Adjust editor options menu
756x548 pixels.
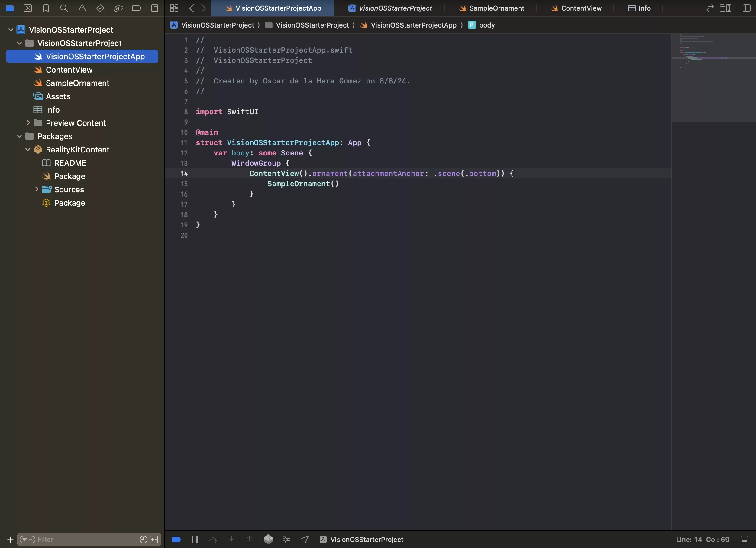726,8
